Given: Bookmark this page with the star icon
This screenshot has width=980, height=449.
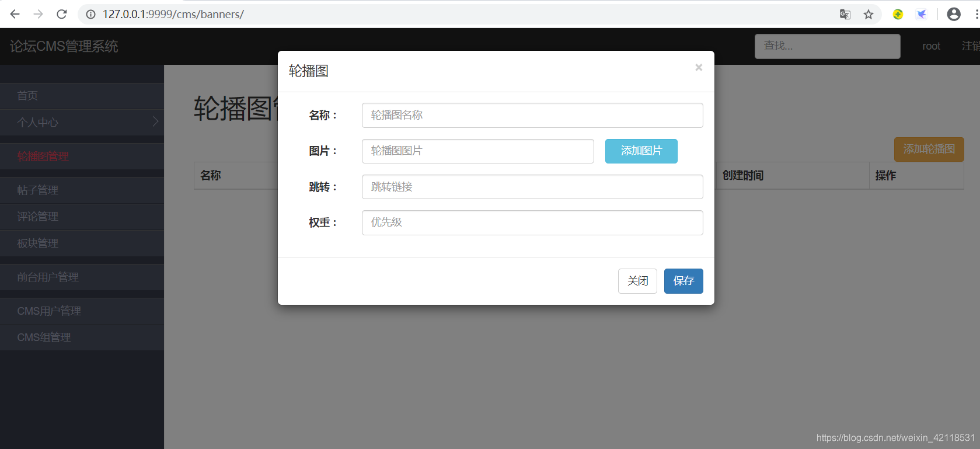Looking at the screenshot, I should (x=869, y=14).
